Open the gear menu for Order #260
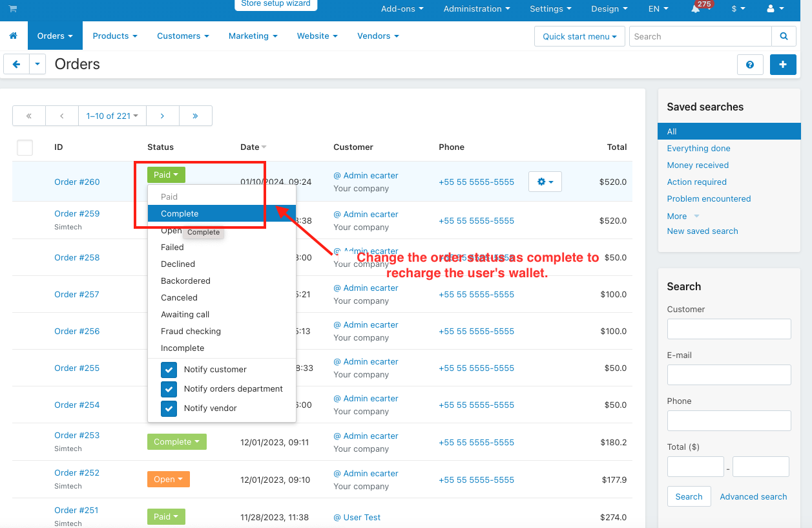Screen dimensions: 812x528 (545, 182)
